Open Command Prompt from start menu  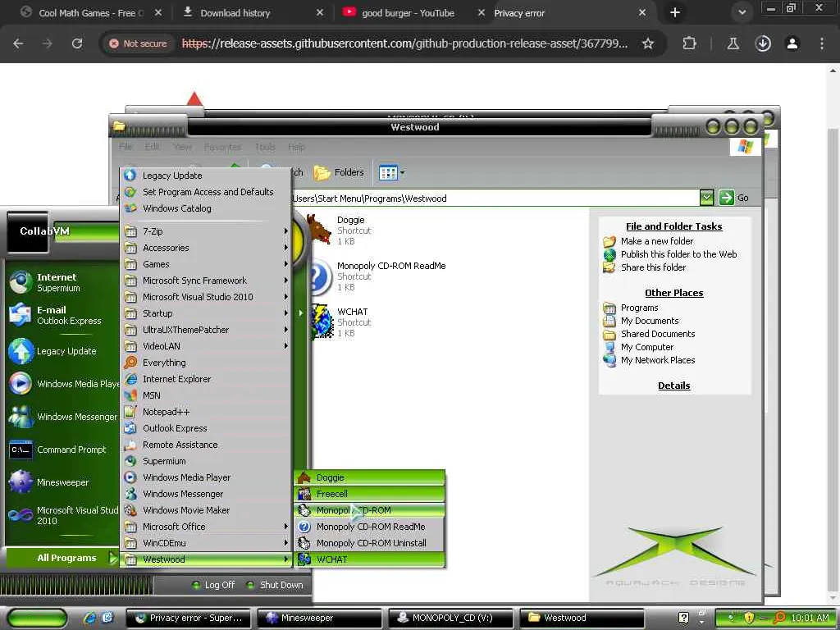point(62,450)
